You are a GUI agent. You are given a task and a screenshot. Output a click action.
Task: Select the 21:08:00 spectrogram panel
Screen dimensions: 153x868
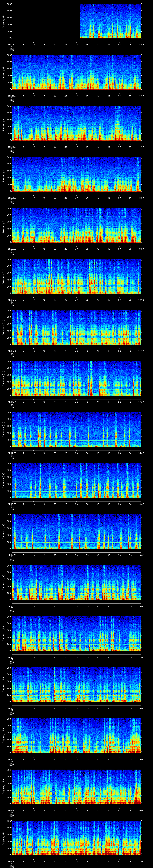pos(77,225)
